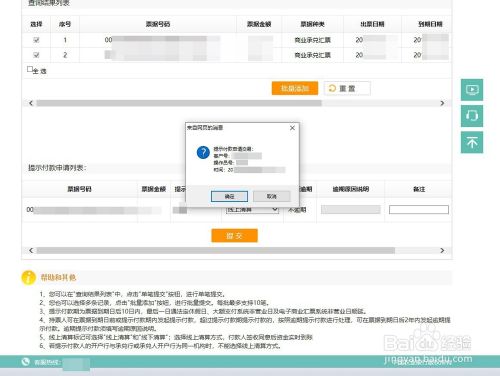Image resolution: width=500 pixels, height=376 pixels.
Task: Click the blue question mark dialog icon
Action: click(x=203, y=153)
